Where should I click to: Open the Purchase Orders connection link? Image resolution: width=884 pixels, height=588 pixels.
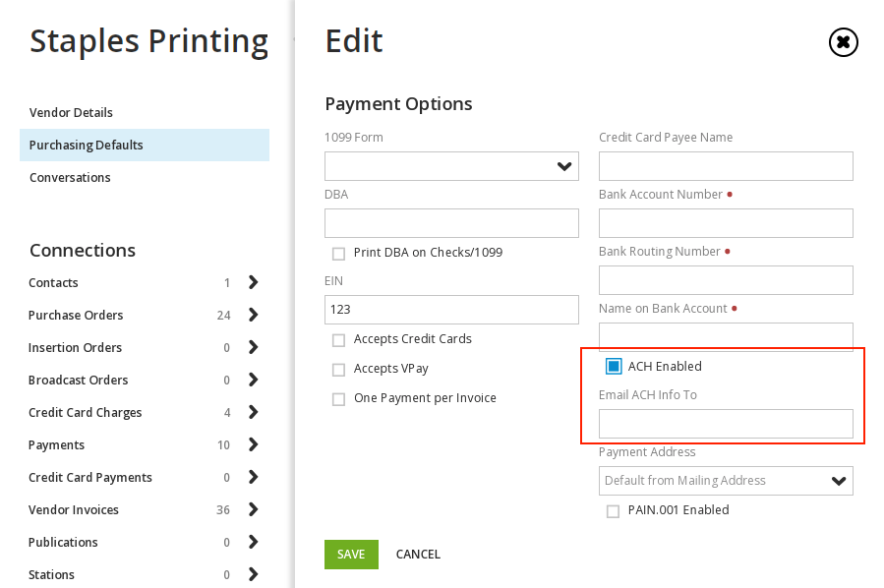pyautogui.click(x=76, y=316)
